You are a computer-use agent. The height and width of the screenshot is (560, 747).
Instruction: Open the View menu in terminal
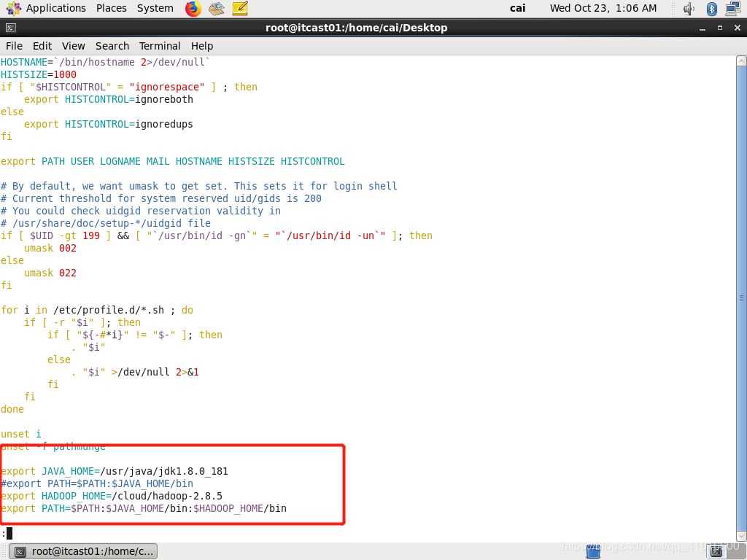73,45
